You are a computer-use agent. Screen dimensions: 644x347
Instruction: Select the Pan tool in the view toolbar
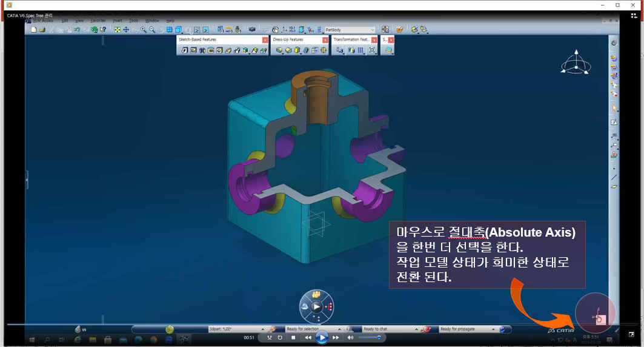click(x=126, y=30)
